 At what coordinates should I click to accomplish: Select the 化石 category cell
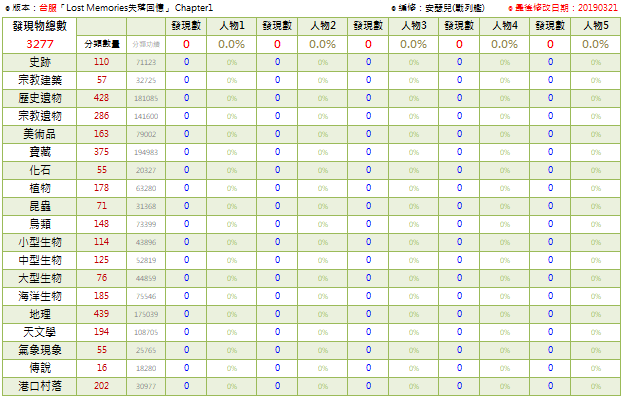click(x=39, y=170)
